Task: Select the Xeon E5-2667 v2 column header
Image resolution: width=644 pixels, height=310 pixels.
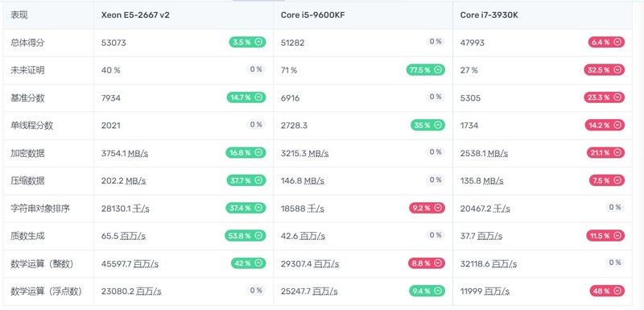Action: point(135,15)
